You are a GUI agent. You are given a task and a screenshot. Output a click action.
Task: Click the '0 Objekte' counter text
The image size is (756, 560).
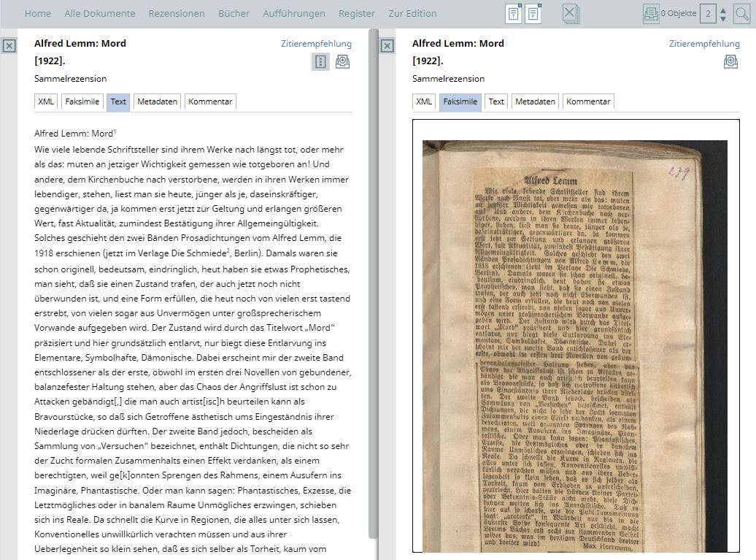679,13
